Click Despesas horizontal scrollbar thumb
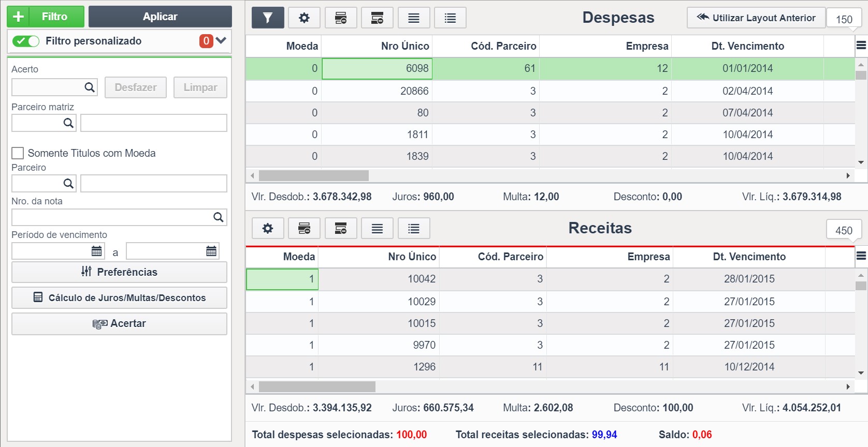This screenshot has height=447, width=868. pos(314,175)
